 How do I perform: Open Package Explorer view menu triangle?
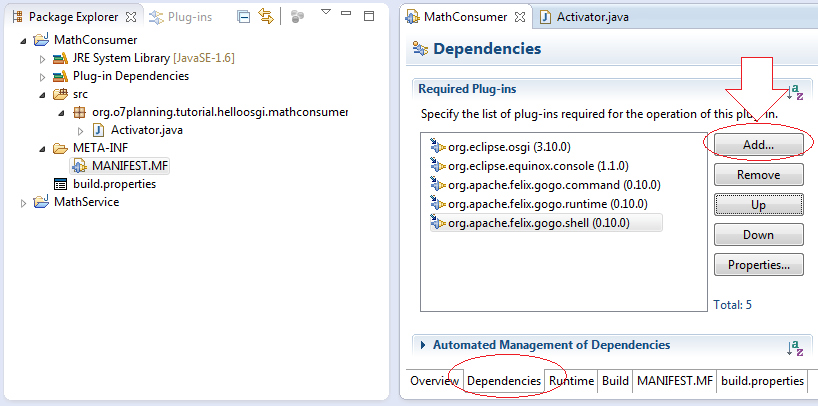(326, 11)
